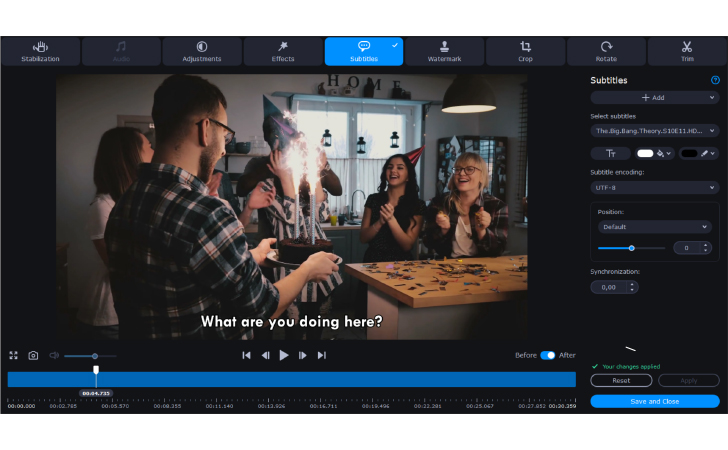
Task: Mute audio with the speaker icon
Action: point(54,356)
